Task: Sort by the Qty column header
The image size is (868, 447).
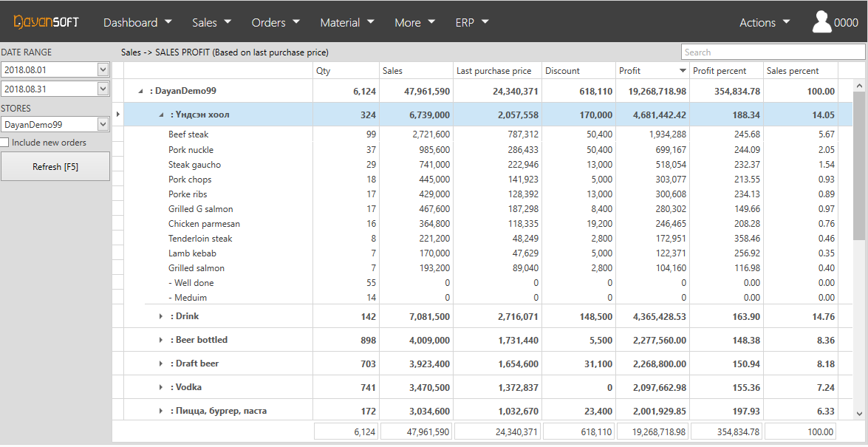Action: pos(346,71)
